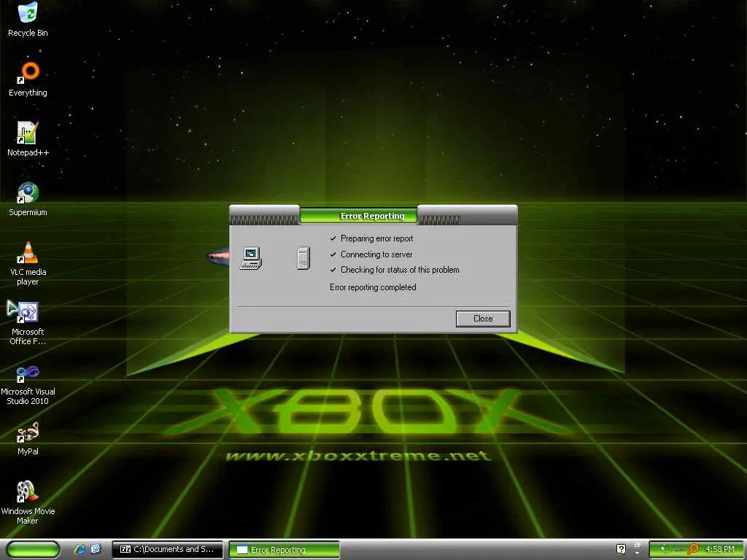Click the computer icon in Error Reporting dialog
This screenshot has height=560, width=747.
click(251, 258)
